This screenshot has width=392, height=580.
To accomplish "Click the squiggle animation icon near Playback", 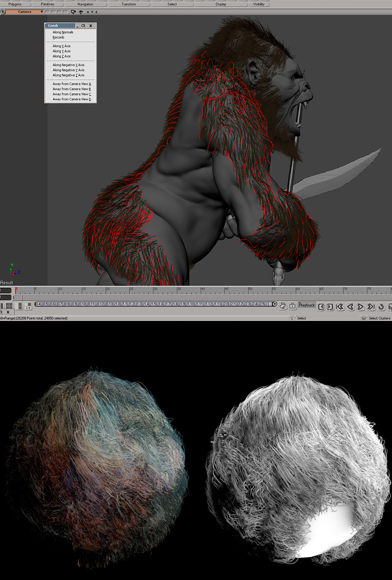I will pos(283,305).
